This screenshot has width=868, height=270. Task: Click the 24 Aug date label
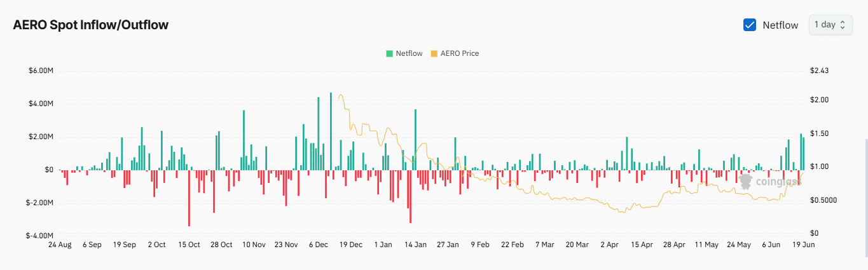60,245
